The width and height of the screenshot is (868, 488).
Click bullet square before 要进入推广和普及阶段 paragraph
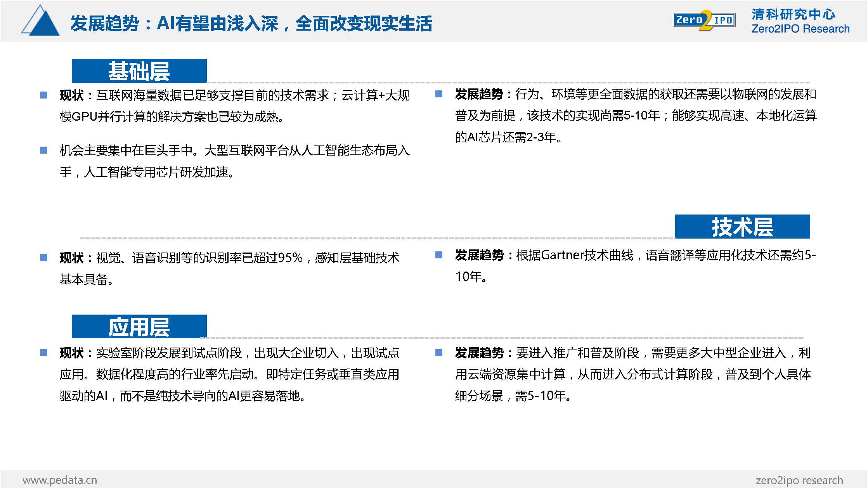pos(439,353)
